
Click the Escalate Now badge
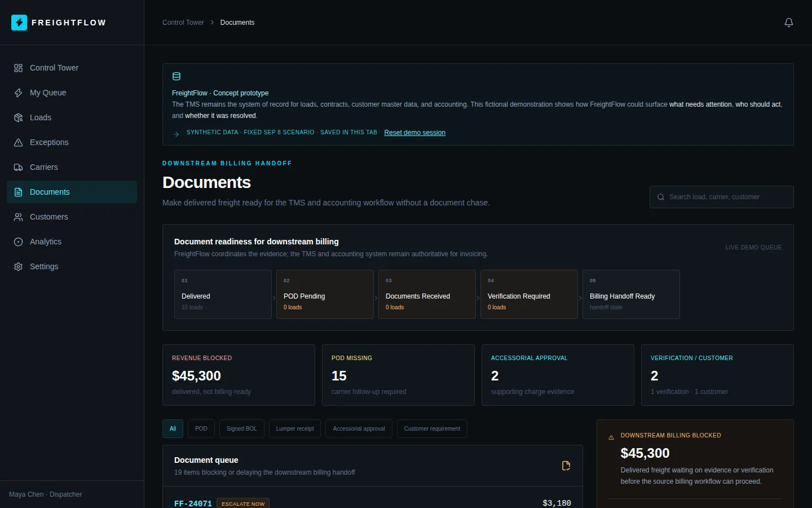[243, 503]
